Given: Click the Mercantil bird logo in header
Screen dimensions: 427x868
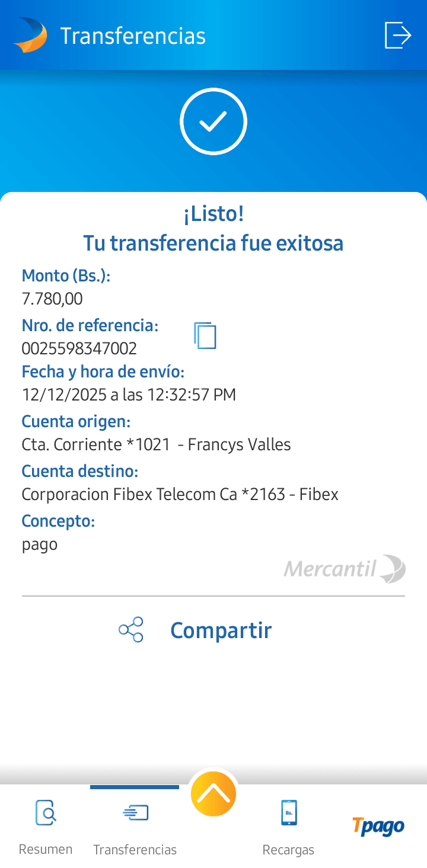Looking at the screenshot, I should tap(30, 36).
